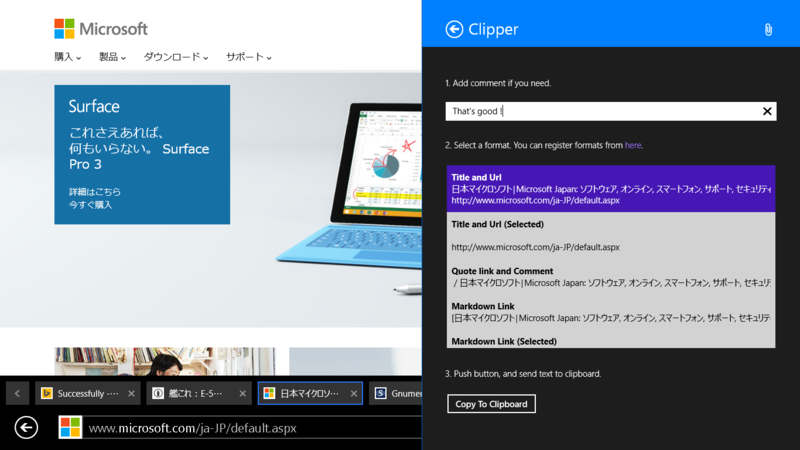Select the Markdown Link format
Image resolution: width=800 pixels, height=450 pixels.
(611, 312)
